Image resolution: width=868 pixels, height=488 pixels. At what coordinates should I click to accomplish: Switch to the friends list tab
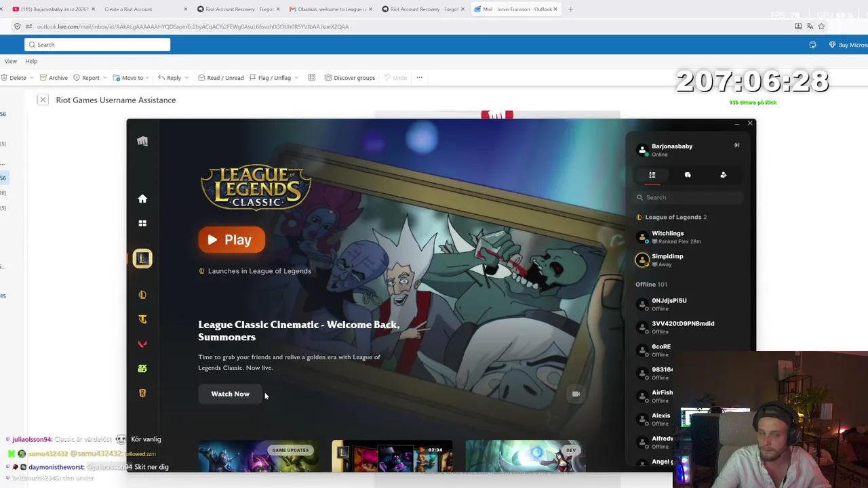[x=652, y=175]
